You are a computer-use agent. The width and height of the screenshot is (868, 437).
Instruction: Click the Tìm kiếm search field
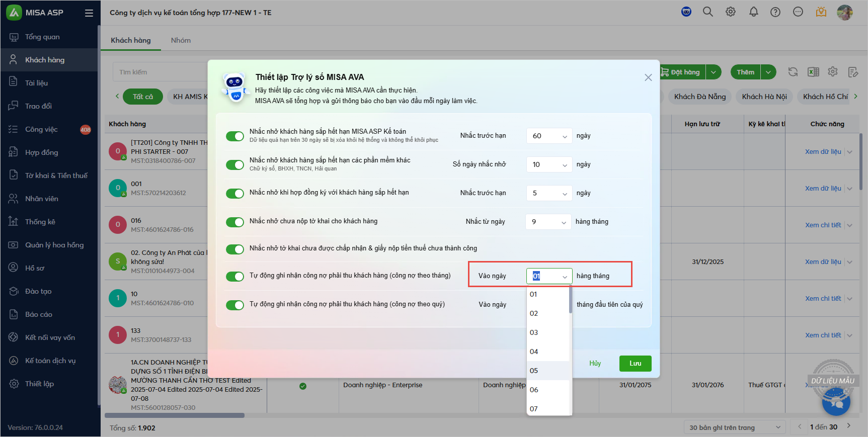(x=160, y=72)
